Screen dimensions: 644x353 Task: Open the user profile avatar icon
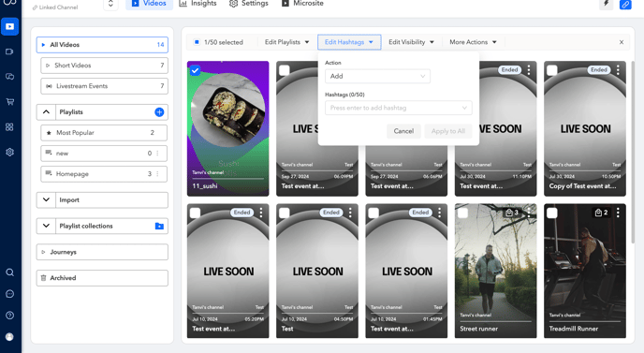pos(10,336)
